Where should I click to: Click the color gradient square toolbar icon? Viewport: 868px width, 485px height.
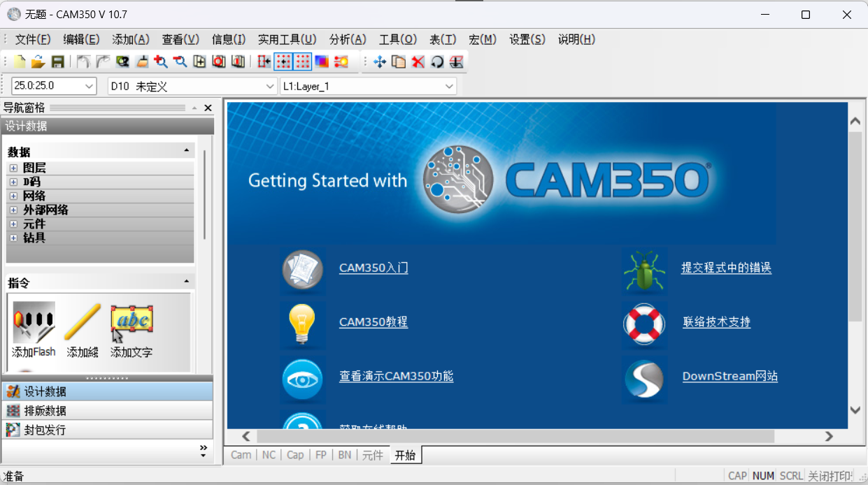pyautogui.click(x=322, y=61)
